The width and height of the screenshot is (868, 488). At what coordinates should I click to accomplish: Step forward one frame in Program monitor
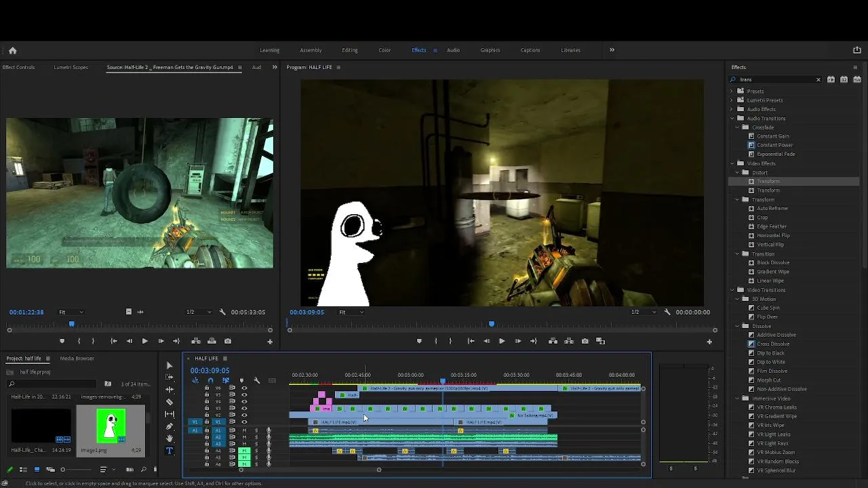point(517,341)
